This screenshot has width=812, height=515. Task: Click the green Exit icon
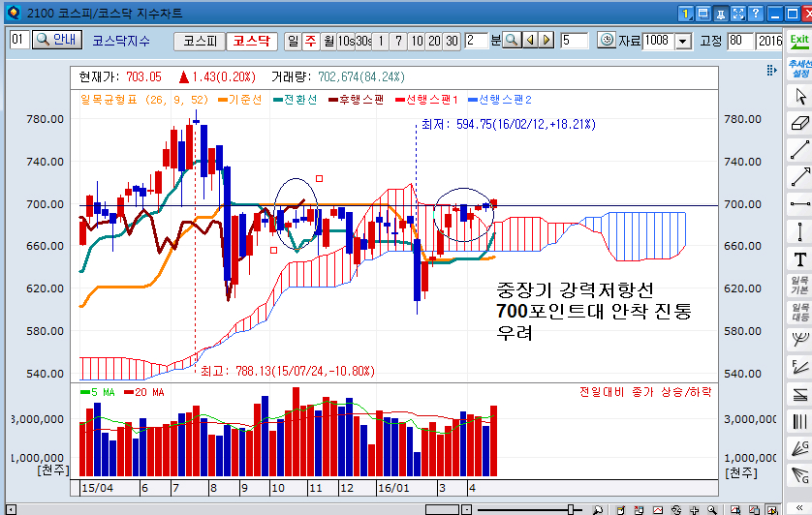coord(799,41)
